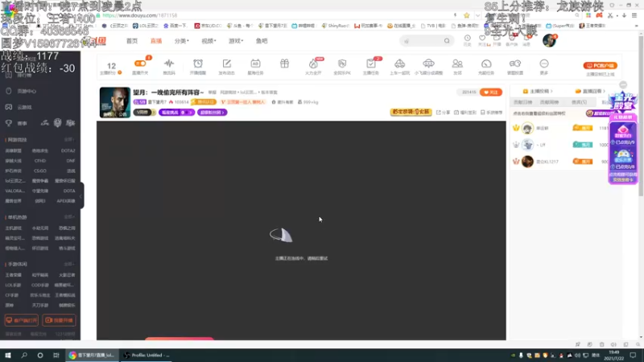Open the colorful grid extensions icon
644x362 pixels.
coord(588,15)
